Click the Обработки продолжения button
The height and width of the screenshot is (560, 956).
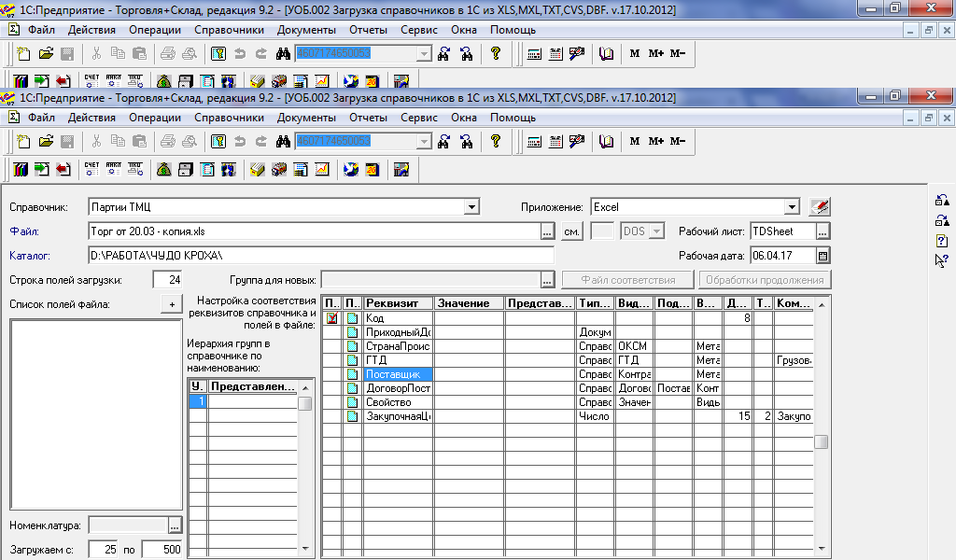pyautogui.click(x=765, y=280)
